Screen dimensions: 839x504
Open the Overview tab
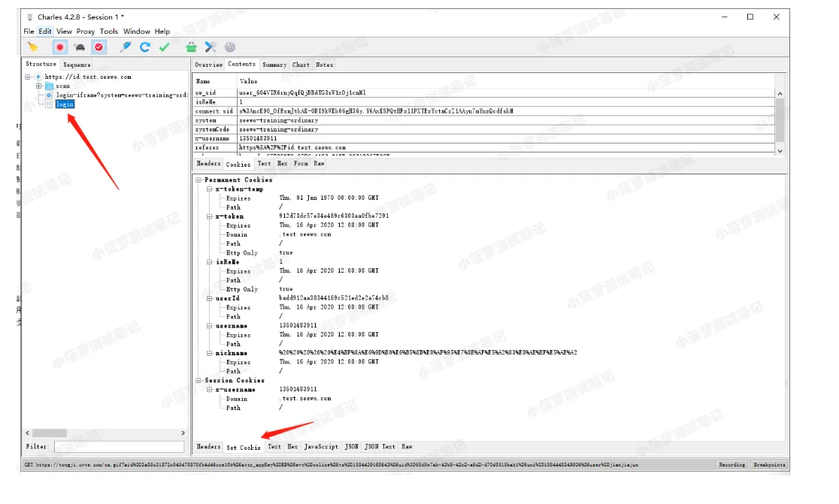click(x=208, y=65)
